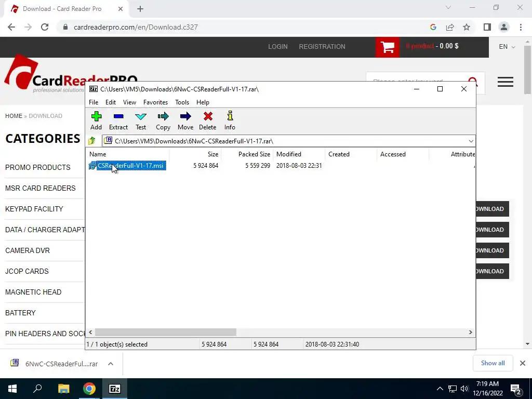
Task: Expand the 7-Zip address path dropdown
Action: [471, 141]
